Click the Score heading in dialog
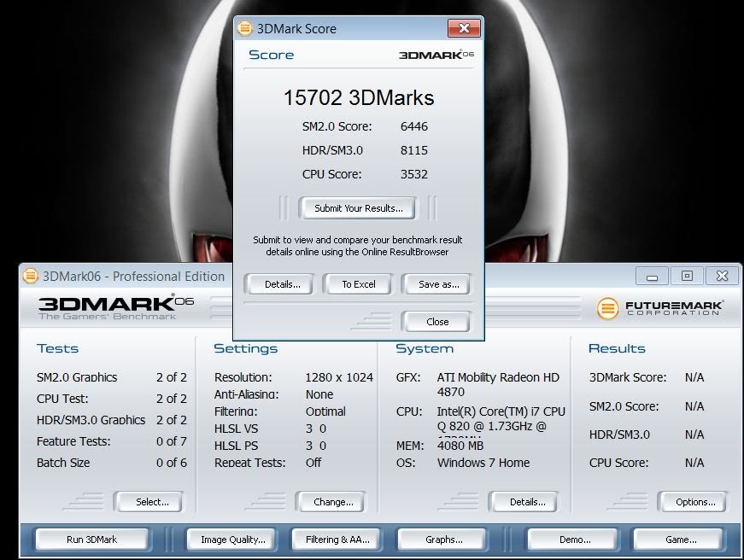This screenshot has height=560, width=744. pos(271,55)
